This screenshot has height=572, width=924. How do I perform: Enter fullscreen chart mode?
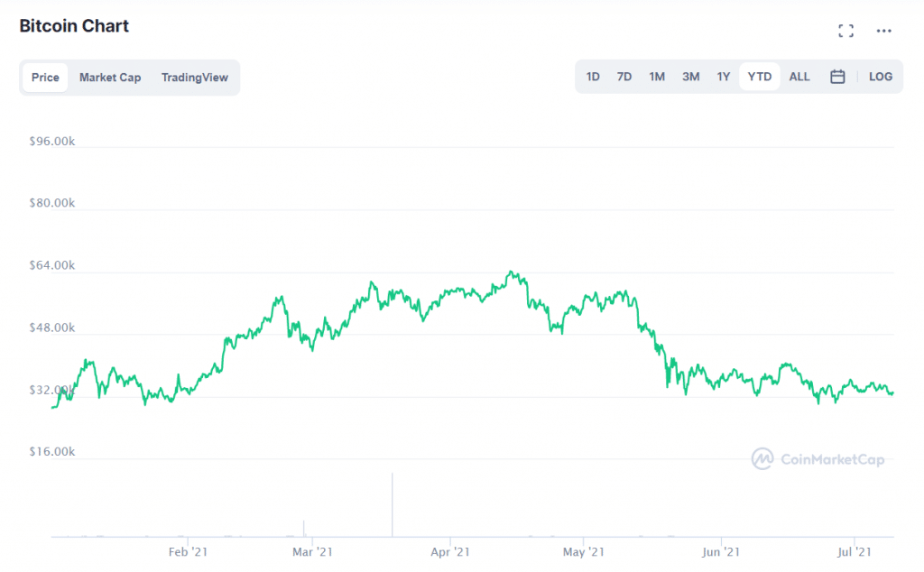click(845, 32)
